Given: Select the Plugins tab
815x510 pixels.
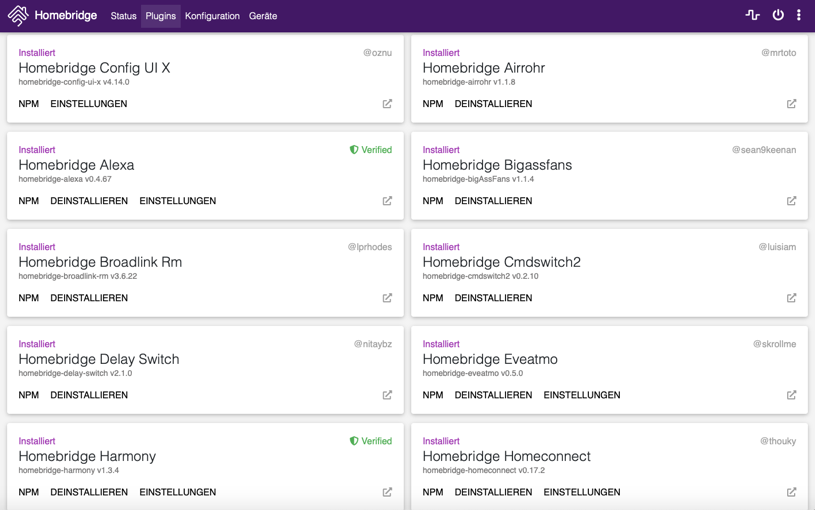Looking at the screenshot, I should click(160, 16).
